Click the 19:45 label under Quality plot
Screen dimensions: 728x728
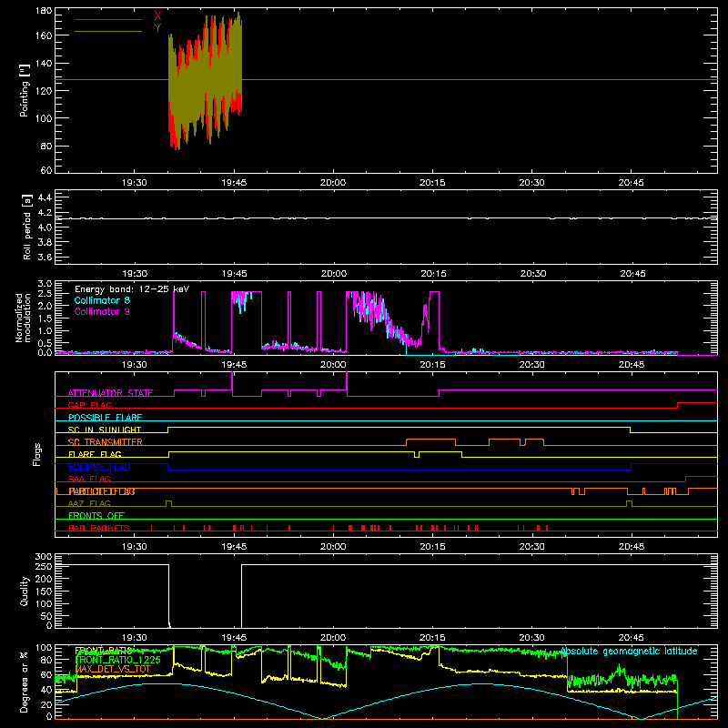click(234, 638)
